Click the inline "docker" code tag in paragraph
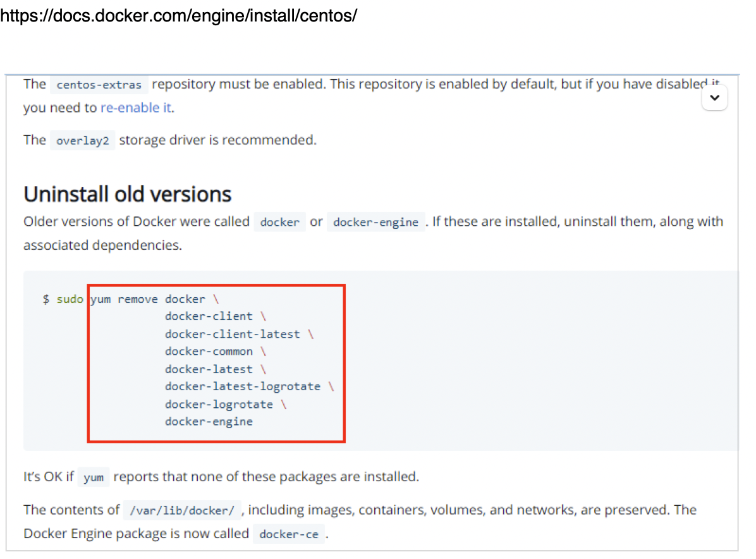 point(279,223)
